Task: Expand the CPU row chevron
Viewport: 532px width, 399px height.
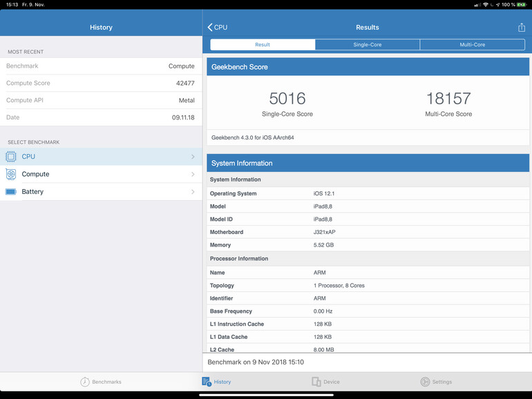Action: click(x=193, y=157)
